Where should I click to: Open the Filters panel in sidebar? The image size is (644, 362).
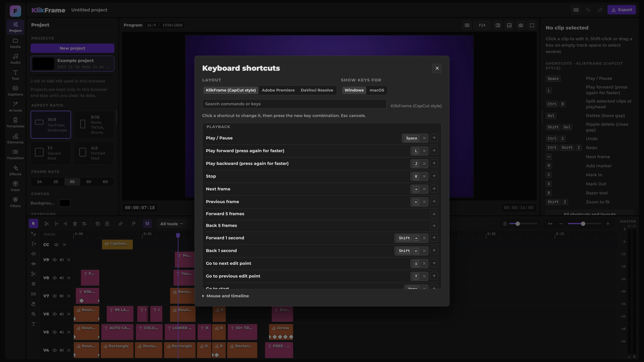15,202
